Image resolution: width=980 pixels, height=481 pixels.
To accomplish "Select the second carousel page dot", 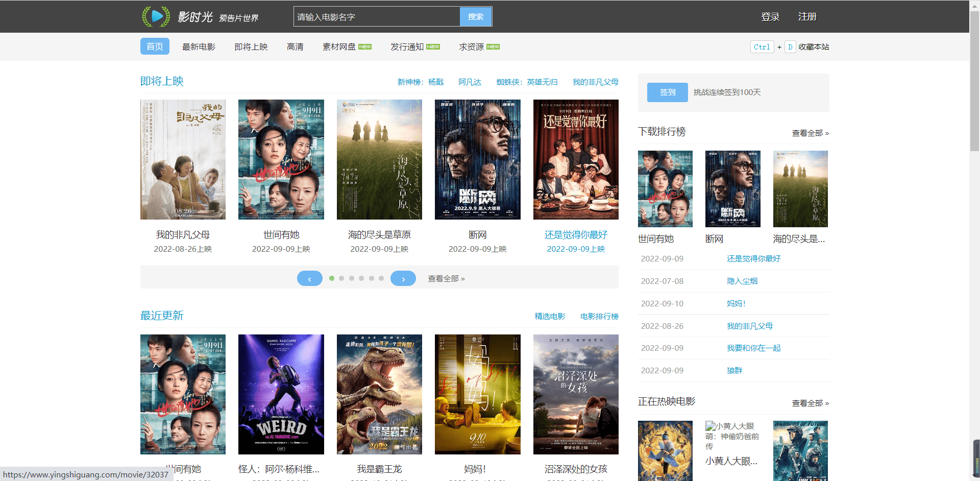I will (x=341, y=278).
